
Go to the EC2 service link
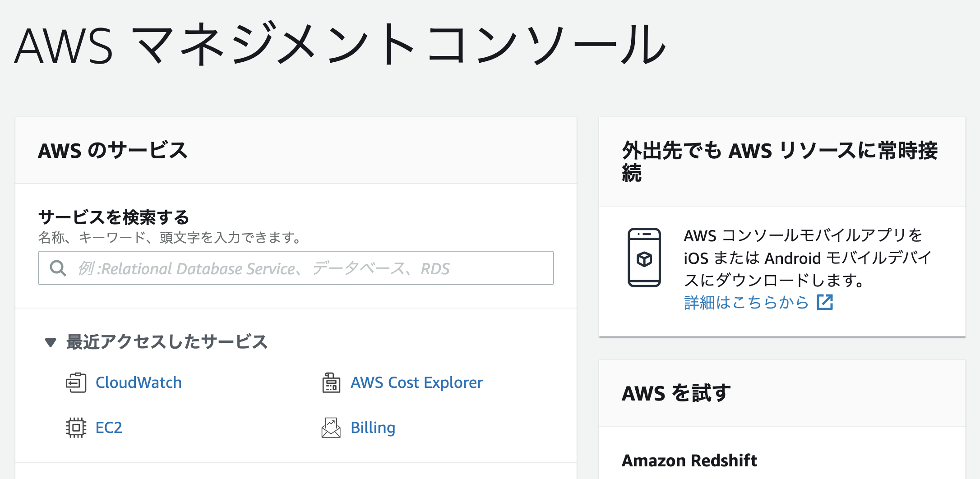(109, 428)
